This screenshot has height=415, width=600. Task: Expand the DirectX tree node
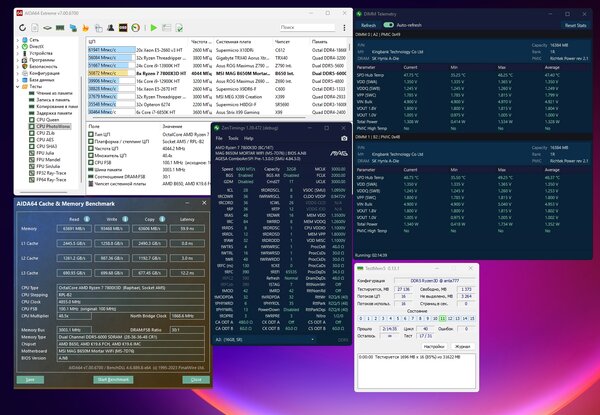tap(18, 46)
